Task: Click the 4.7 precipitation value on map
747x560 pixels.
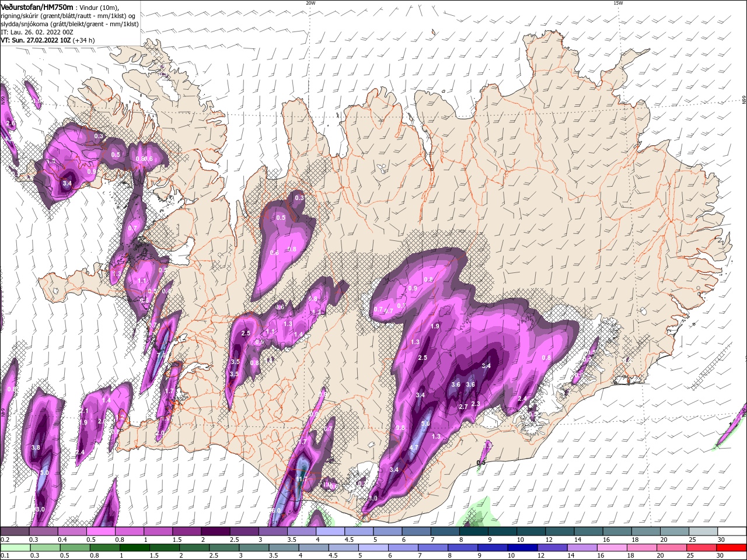Action: [414, 448]
